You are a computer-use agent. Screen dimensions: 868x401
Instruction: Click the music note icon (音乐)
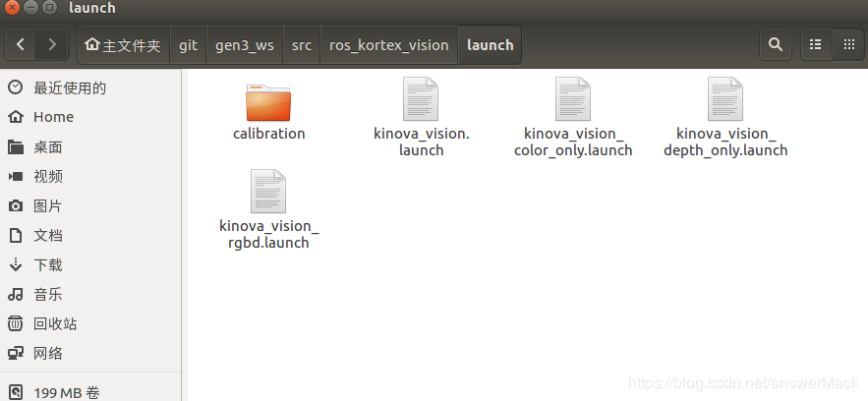tap(16, 294)
